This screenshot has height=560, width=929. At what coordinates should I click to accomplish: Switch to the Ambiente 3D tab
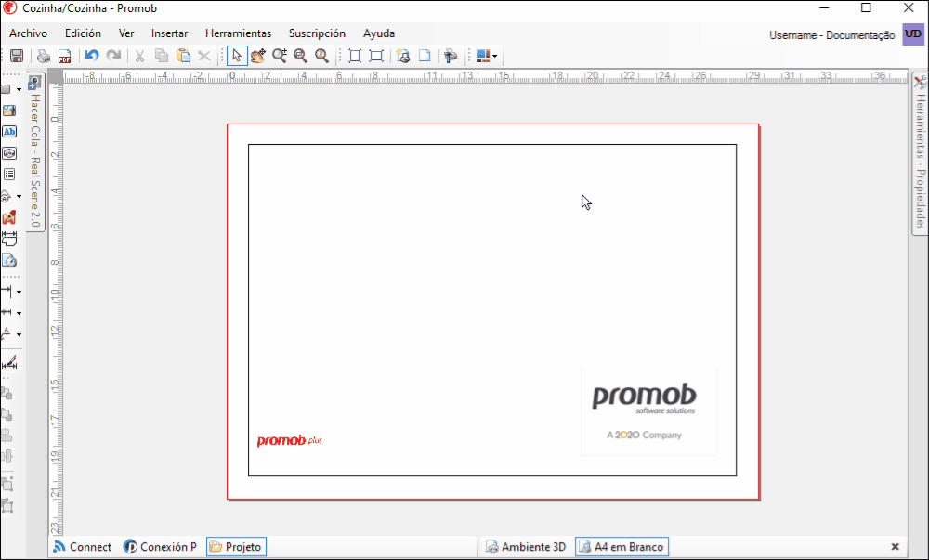526,547
